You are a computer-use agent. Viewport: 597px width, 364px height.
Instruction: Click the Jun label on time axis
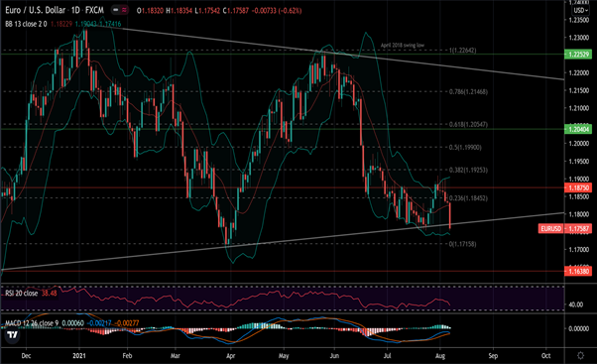pyautogui.click(x=334, y=356)
